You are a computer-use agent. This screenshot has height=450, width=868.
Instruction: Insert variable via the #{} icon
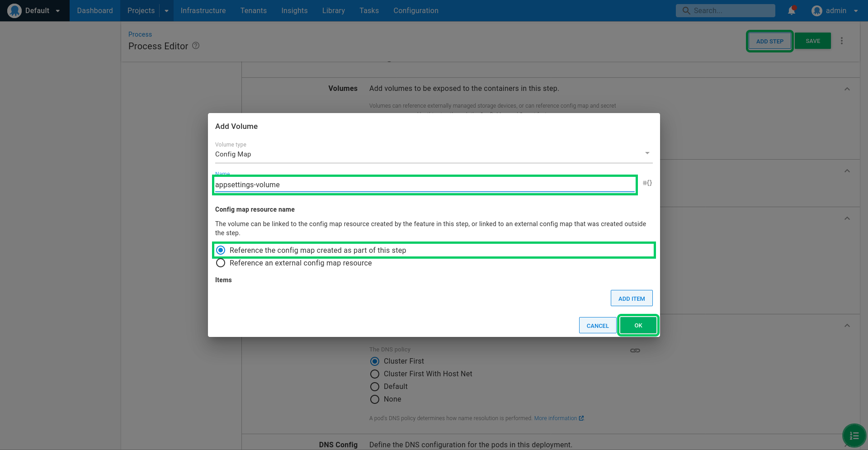[647, 183]
